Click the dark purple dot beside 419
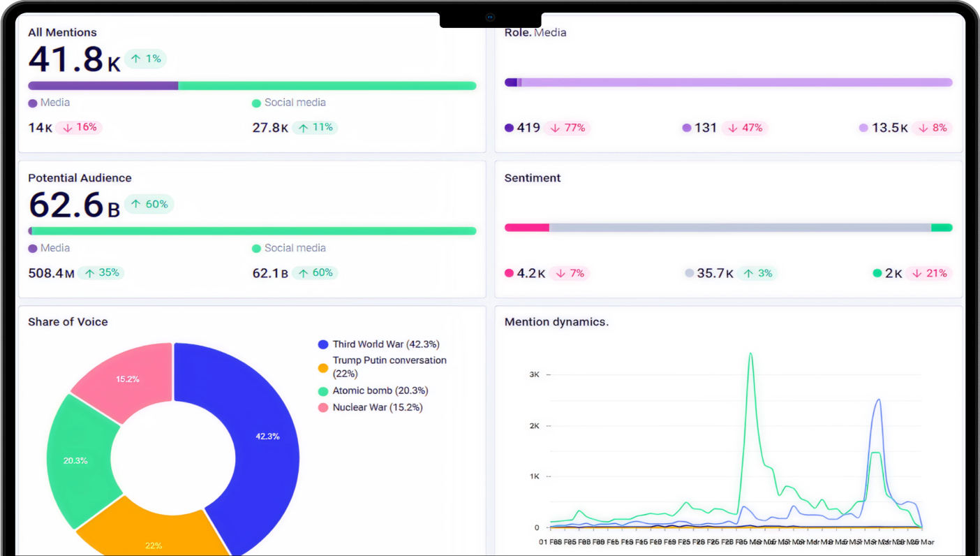This screenshot has height=556, width=980. pyautogui.click(x=509, y=128)
